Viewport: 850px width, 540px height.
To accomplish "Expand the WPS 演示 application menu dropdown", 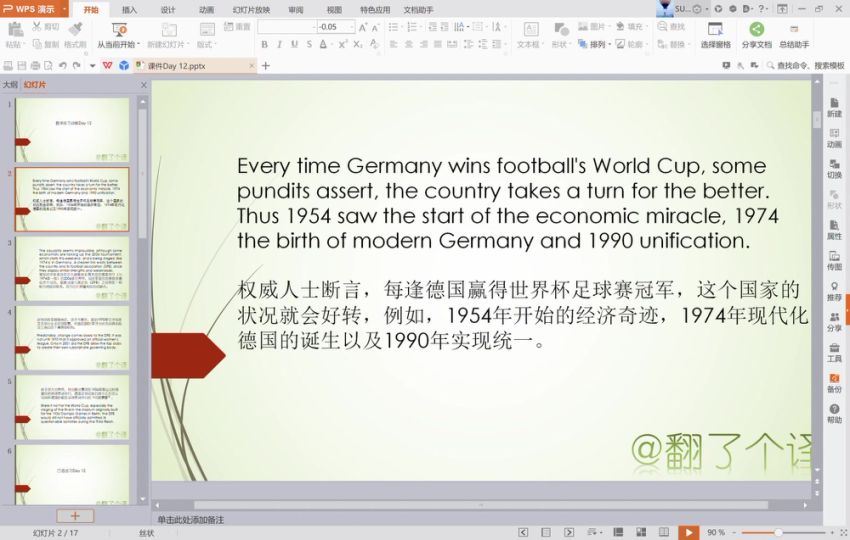I will pos(65,9).
